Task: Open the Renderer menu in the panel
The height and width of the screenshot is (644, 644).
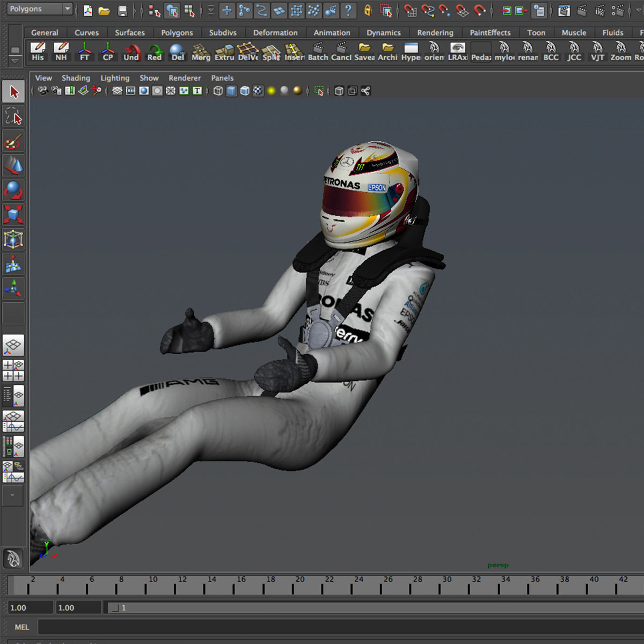Action: pyautogui.click(x=185, y=78)
